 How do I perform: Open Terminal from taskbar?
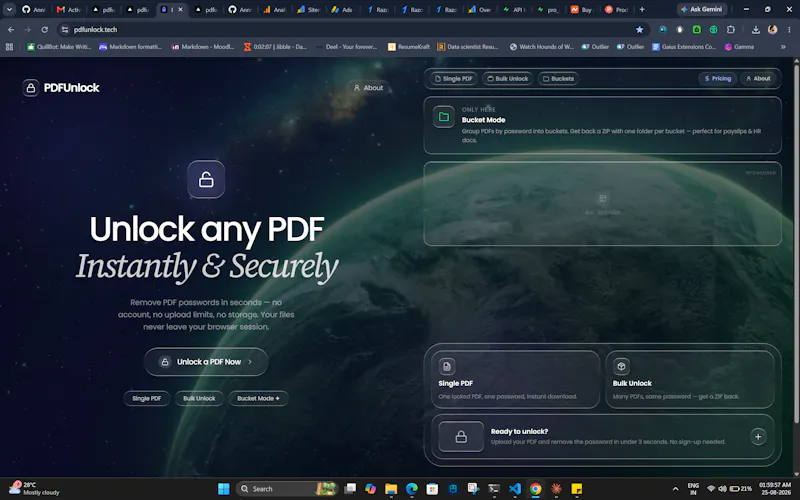[494, 489]
